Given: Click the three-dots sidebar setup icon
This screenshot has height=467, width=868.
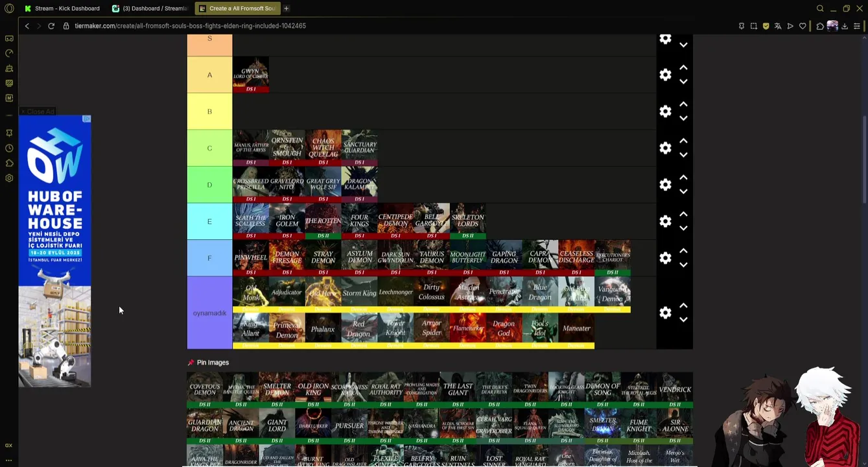Looking at the screenshot, I should tap(9, 460).
